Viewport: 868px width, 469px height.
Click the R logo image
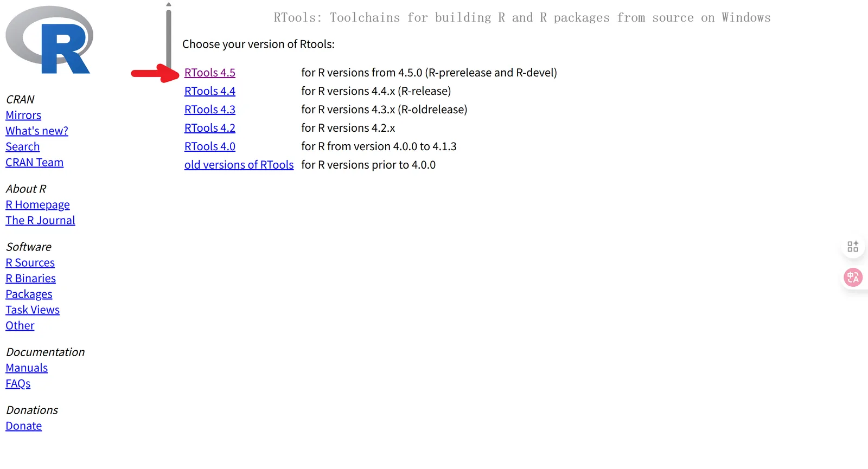click(49, 40)
